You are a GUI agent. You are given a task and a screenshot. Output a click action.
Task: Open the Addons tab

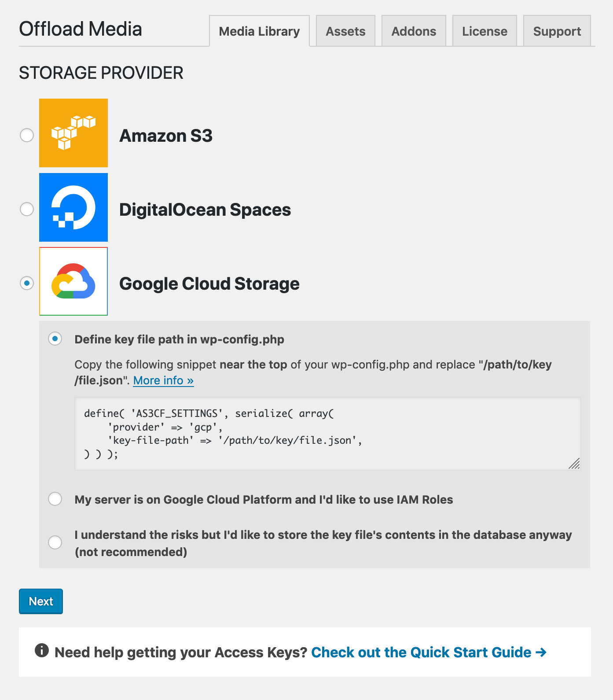pyautogui.click(x=413, y=31)
